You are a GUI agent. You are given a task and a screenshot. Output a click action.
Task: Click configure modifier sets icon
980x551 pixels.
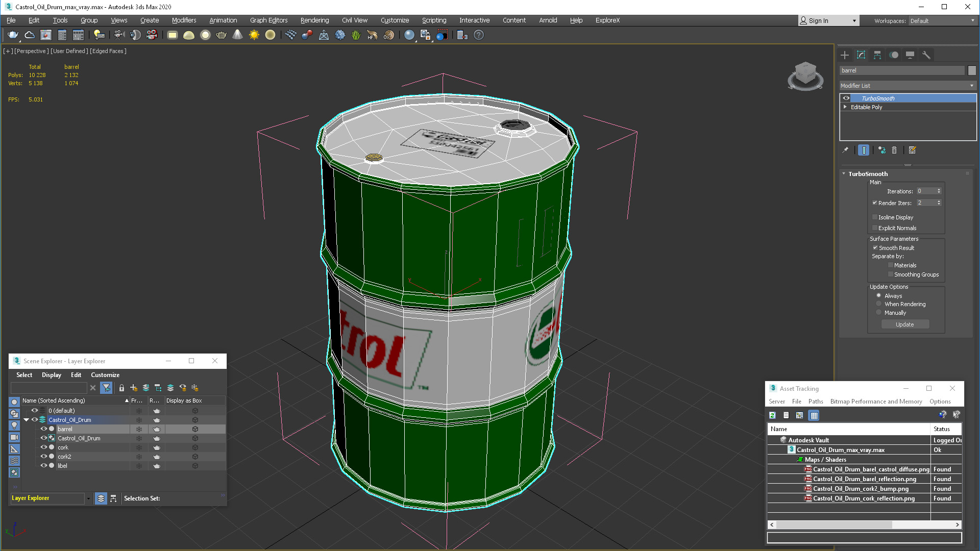click(913, 150)
